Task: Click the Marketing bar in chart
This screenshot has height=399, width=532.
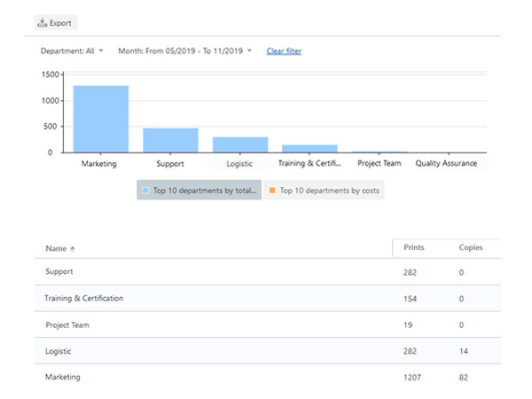Action: 101,119
